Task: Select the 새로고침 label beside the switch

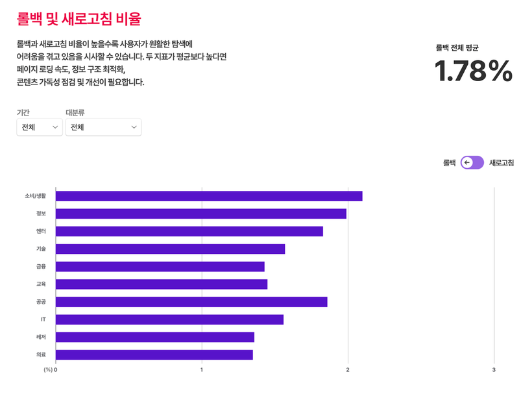Action: (x=501, y=163)
